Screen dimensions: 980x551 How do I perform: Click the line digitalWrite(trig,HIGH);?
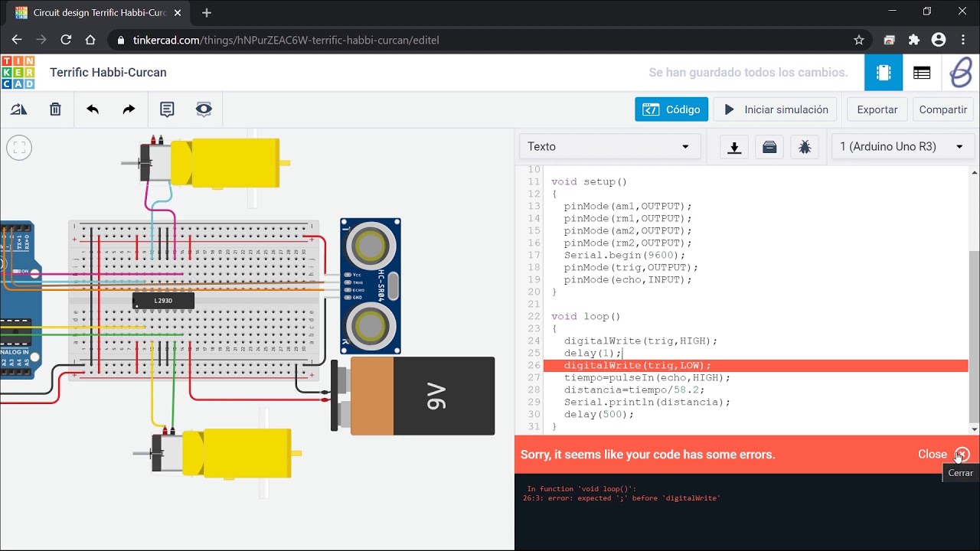641,341
